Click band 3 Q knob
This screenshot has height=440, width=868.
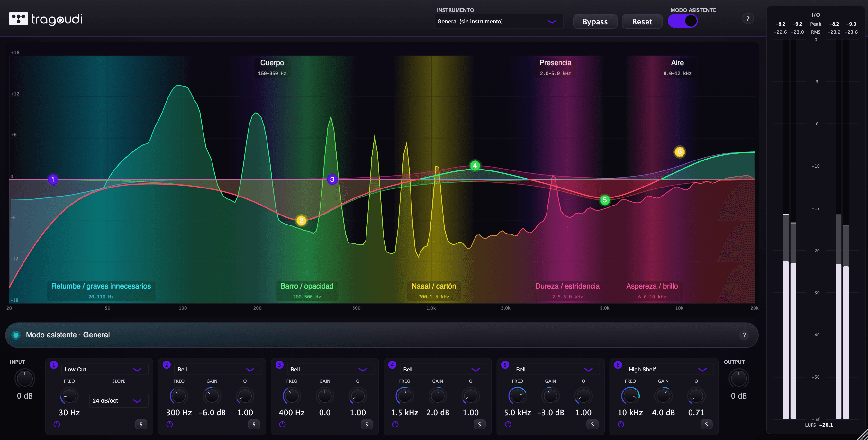pos(357,396)
